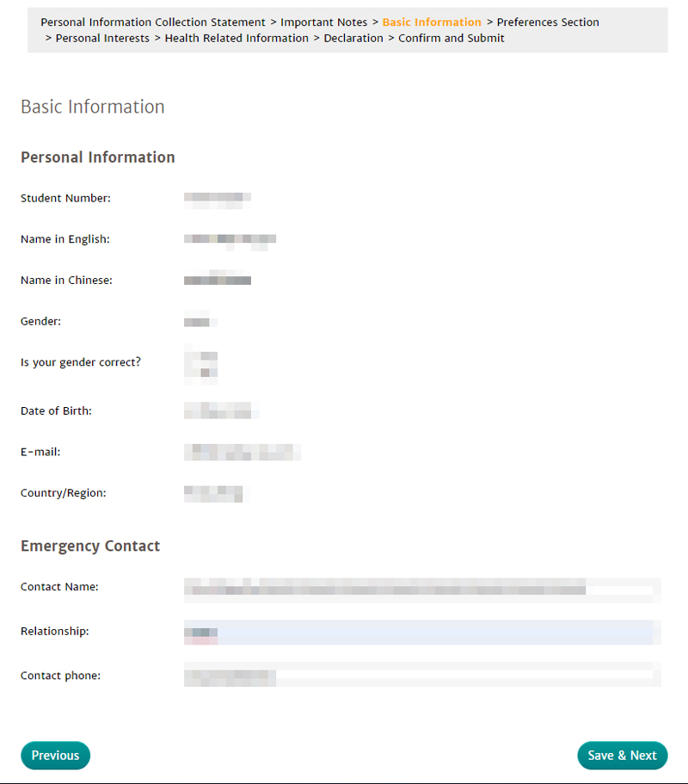Screen dimensions: 688x784
Task: Click the Country/Region label
Action: pos(63,493)
